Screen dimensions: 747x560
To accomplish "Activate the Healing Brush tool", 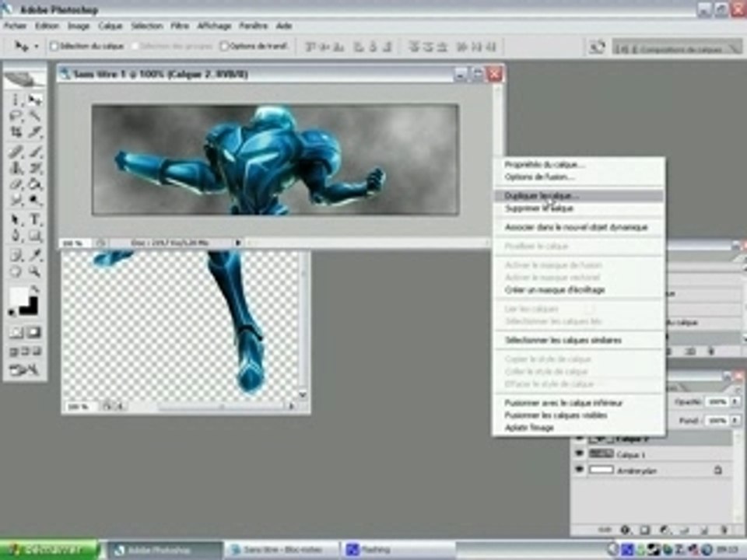I will (16, 152).
